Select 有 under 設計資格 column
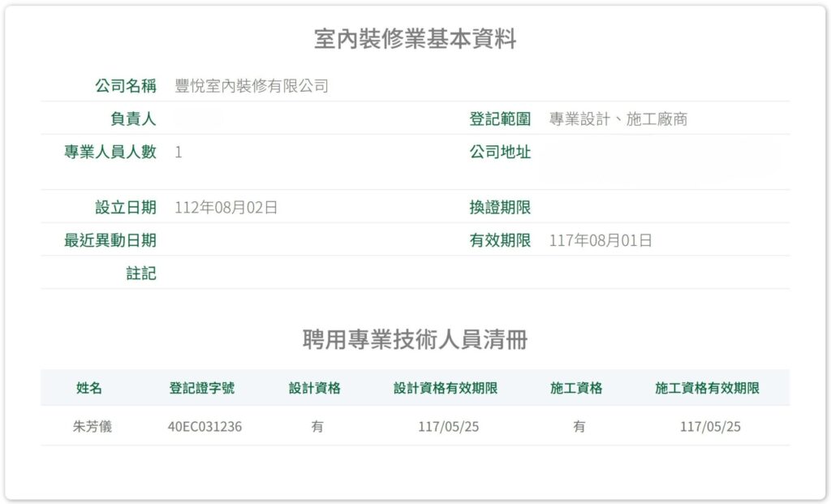Image resolution: width=831 pixels, height=504 pixels. coord(317,426)
